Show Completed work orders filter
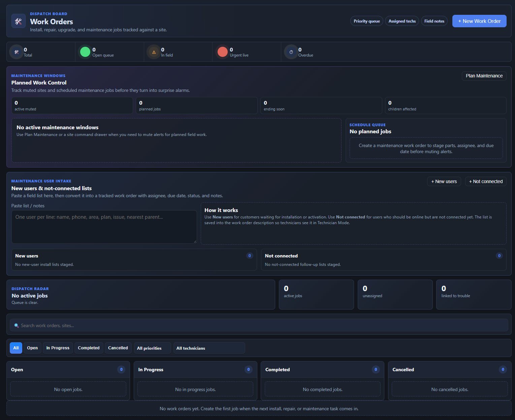 89,348
